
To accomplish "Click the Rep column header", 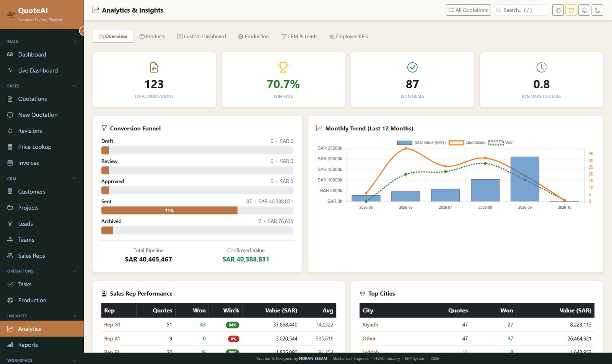I will coord(119,310).
